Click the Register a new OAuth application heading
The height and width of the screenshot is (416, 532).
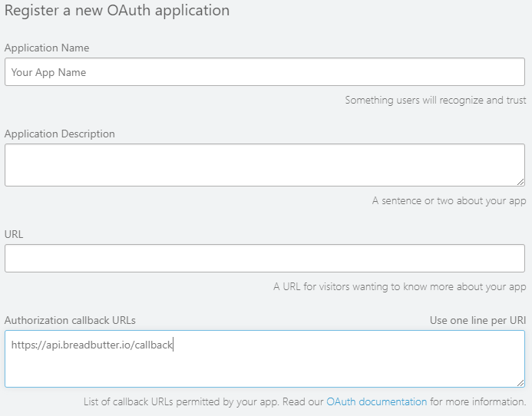[x=117, y=10]
